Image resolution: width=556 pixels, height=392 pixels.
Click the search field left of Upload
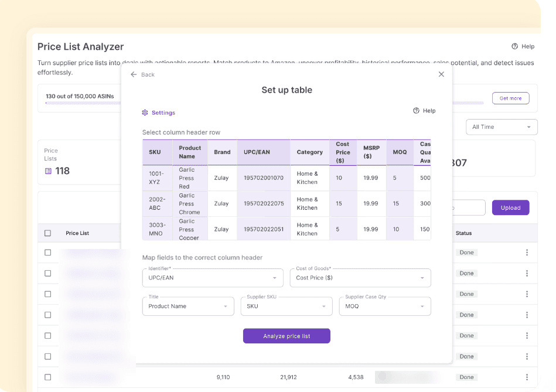click(469, 207)
